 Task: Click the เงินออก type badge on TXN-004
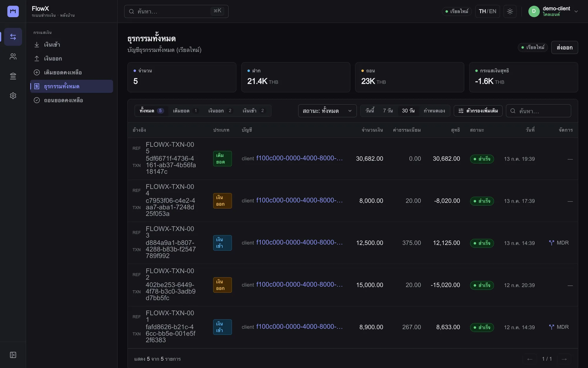point(222,201)
